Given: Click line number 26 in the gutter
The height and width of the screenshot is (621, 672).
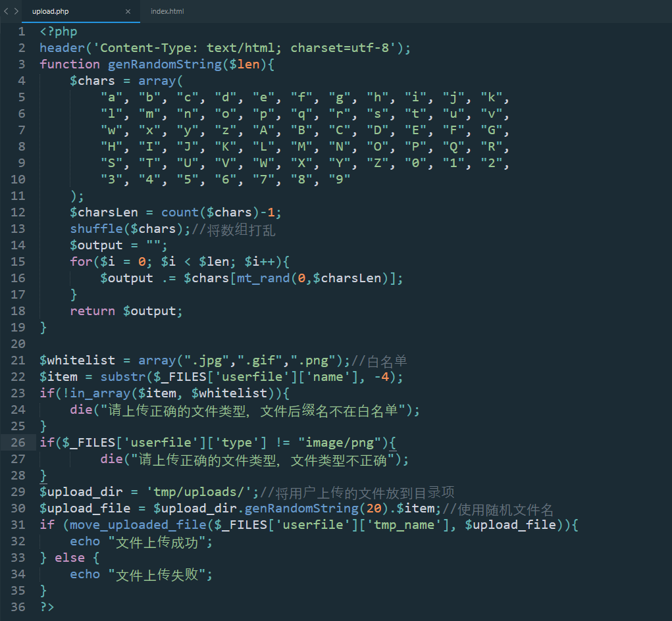Looking at the screenshot, I should tap(18, 443).
